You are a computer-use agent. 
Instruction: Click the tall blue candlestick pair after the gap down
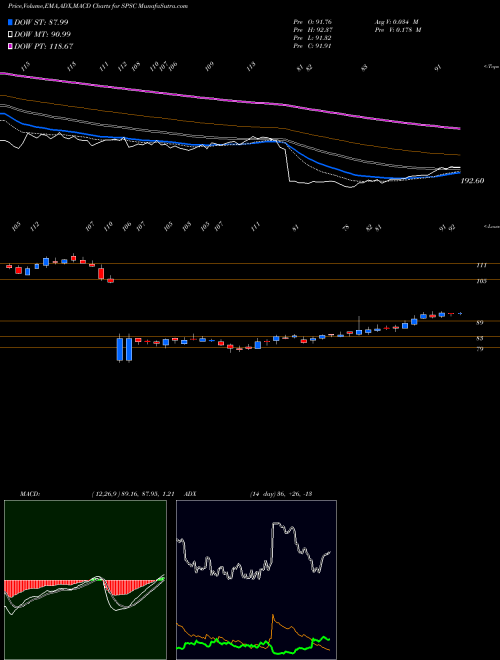point(125,349)
